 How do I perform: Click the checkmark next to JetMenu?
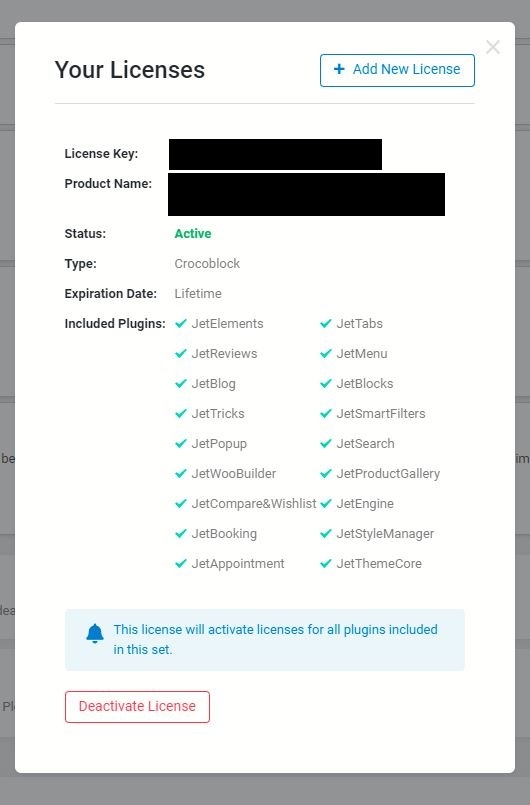coord(326,353)
